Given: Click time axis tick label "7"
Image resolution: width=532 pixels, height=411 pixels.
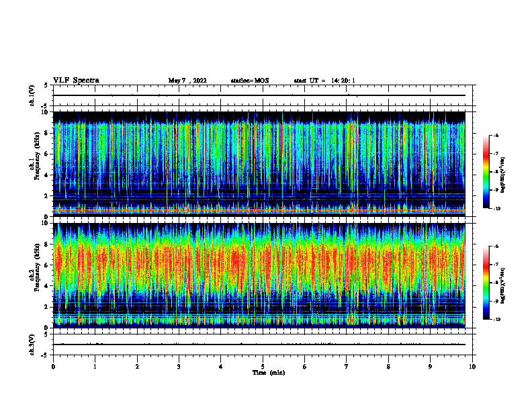Looking at the screenshot, I should coord(347,367).
